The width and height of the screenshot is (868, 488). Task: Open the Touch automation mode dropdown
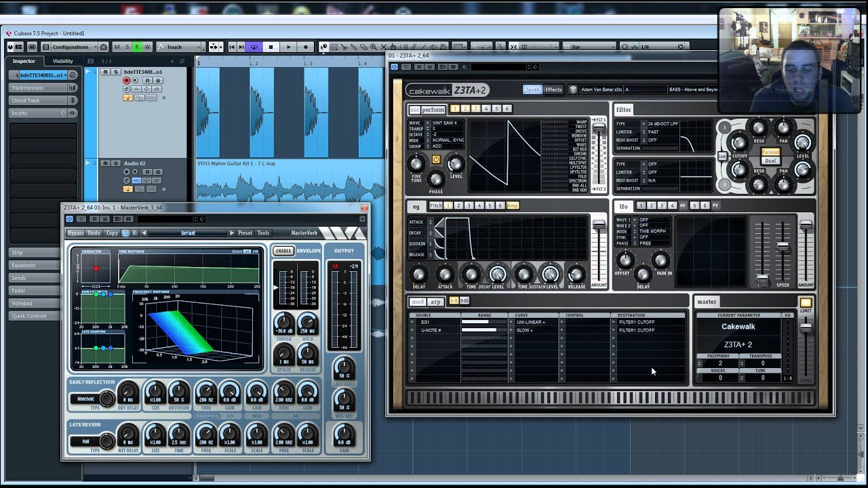pos(180,47)
